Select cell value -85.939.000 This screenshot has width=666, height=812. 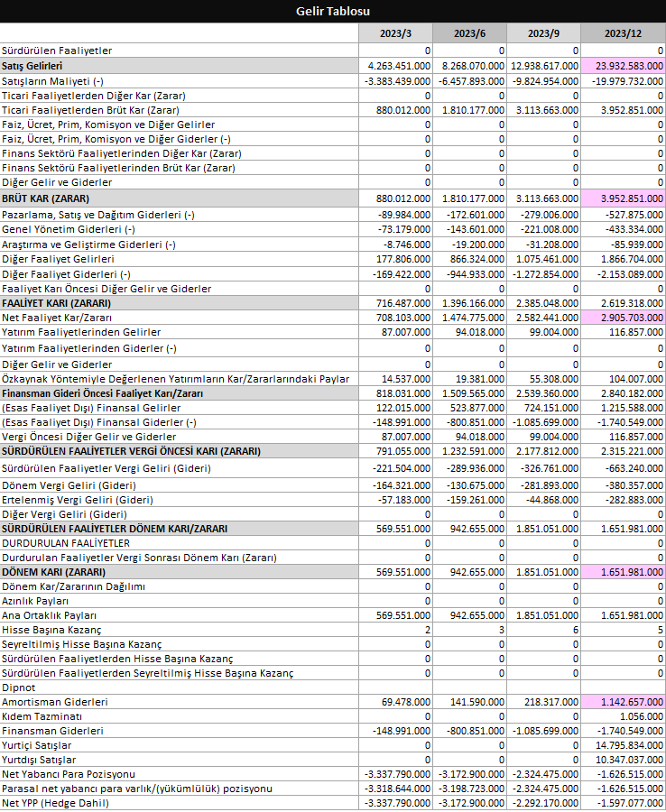coord(623,245)
